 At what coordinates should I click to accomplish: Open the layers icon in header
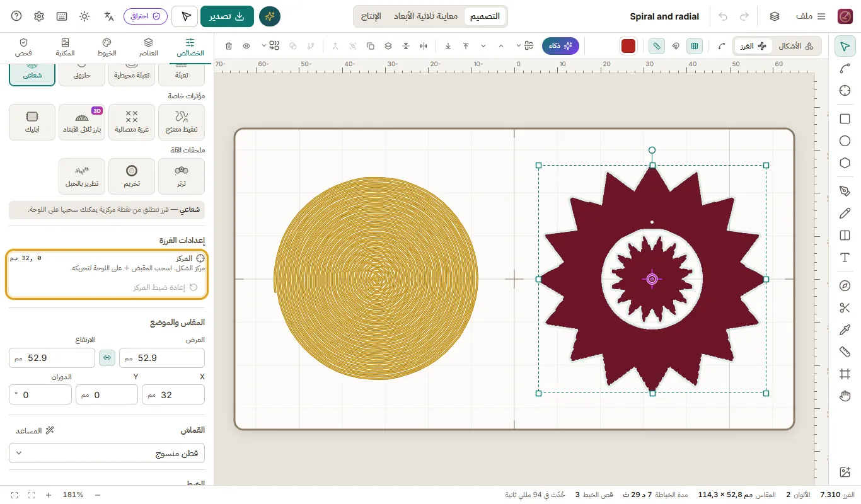coord(775,16)
